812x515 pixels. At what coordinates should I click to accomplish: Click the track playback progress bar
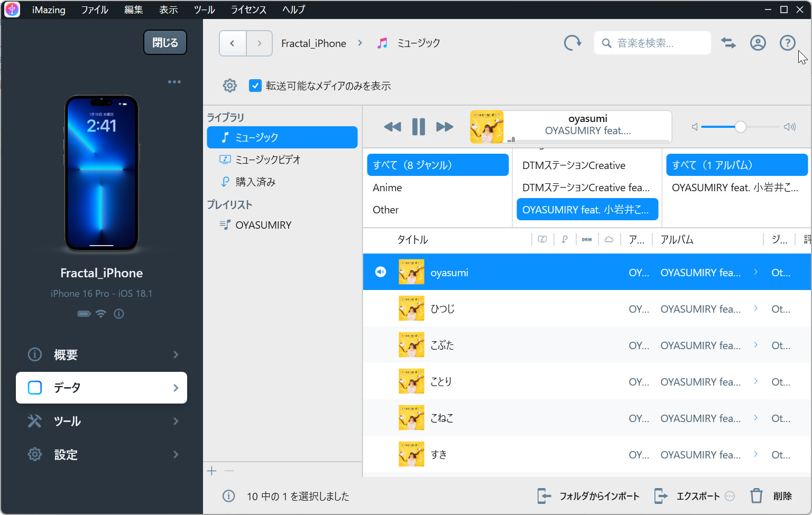coord(588,141)
